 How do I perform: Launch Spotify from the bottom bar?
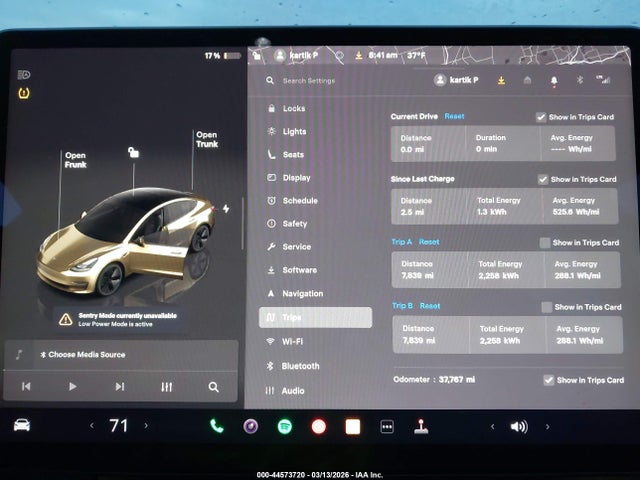coord(285,427)
